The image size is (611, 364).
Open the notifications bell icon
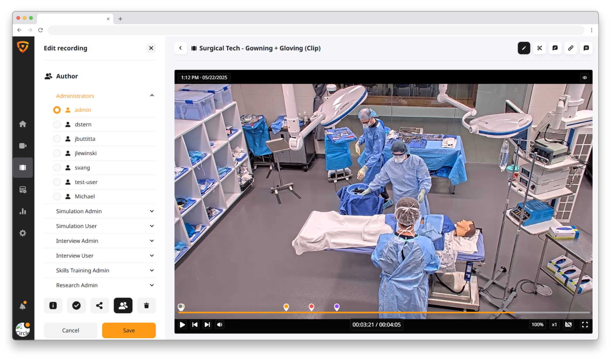(x=23, y=306)
